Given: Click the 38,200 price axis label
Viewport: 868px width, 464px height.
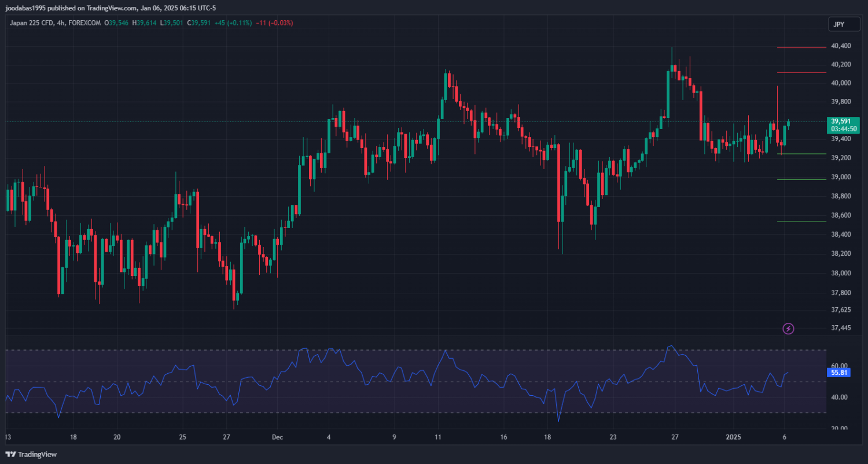Looking at the screenshot, I should (841, 253).
